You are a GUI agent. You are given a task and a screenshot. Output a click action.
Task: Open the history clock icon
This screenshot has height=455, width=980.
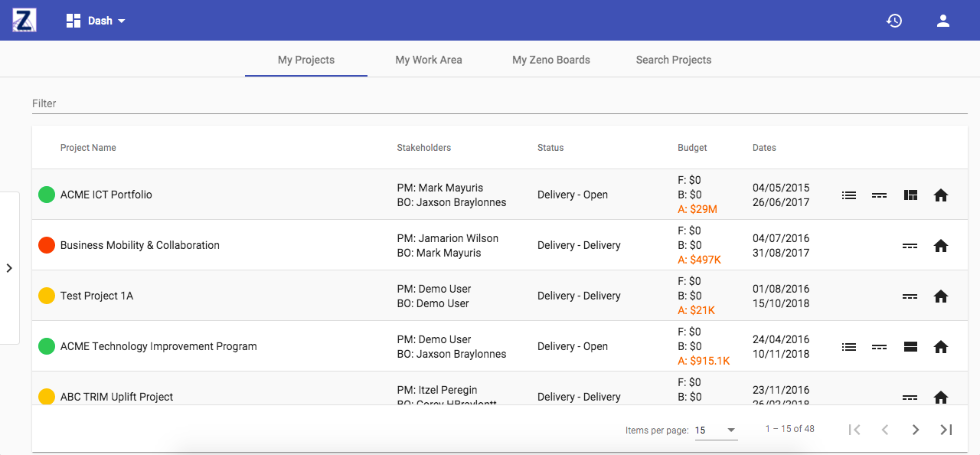pos(894,21)
